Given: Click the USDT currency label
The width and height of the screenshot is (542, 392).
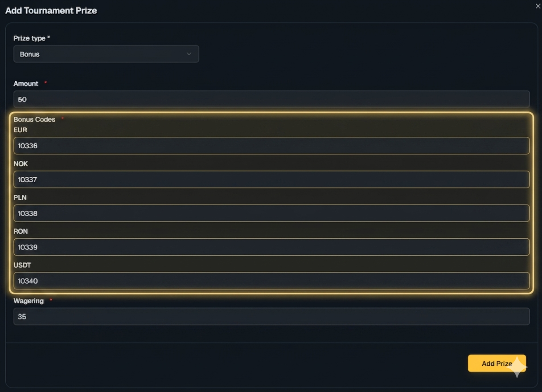Looking at the screenshot, I should pos(22,265).
